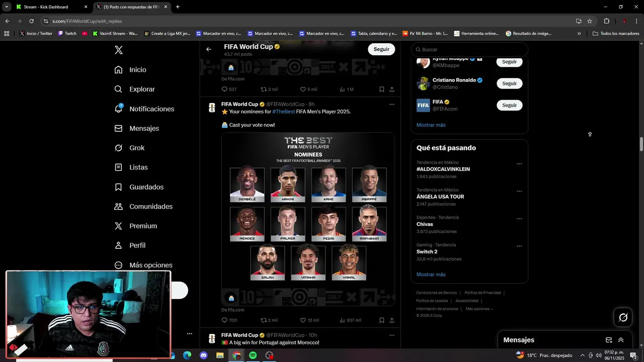The height and width of the screenshot is (362, 644).
Task: View stats of the 1 M views post
Action: 347,89
